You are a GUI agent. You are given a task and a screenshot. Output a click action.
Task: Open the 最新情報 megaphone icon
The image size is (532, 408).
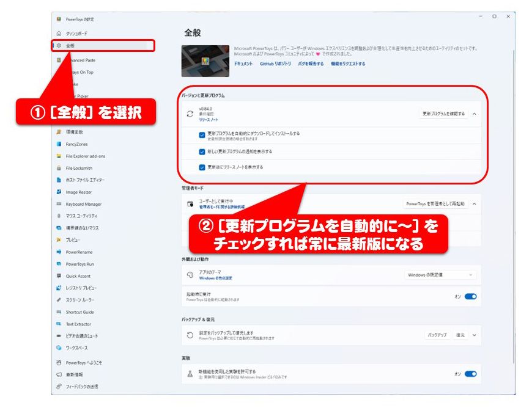[59, 374]
